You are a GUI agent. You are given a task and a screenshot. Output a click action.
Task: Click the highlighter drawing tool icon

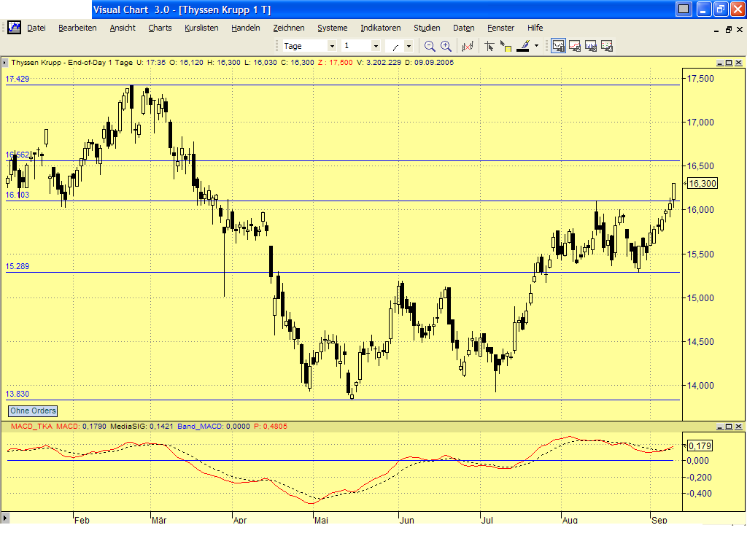point(522,45)
